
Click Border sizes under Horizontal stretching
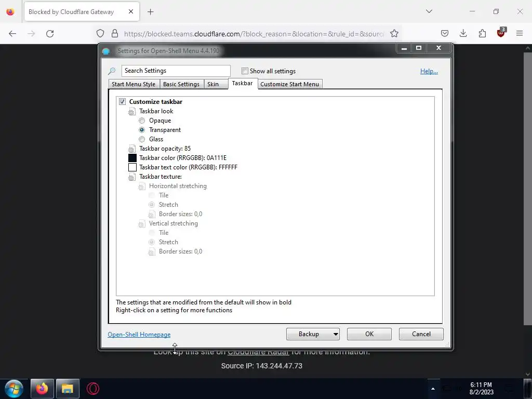click(x=180, y=214)
